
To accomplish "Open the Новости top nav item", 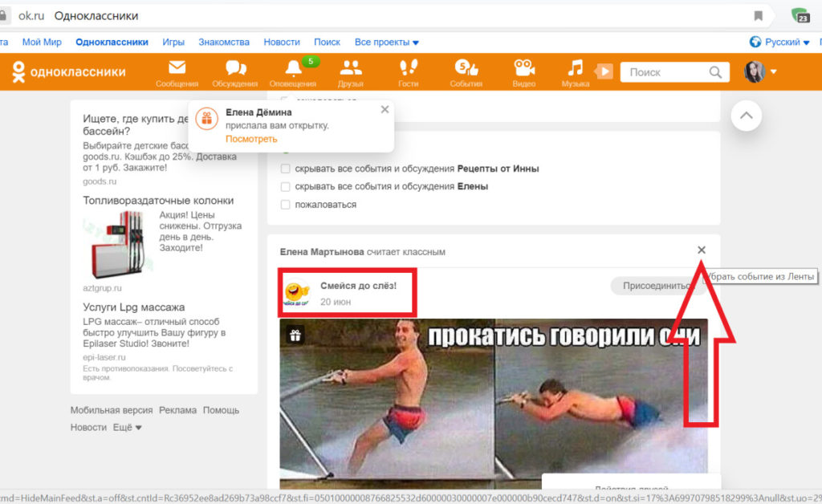I will coord(282,43).
